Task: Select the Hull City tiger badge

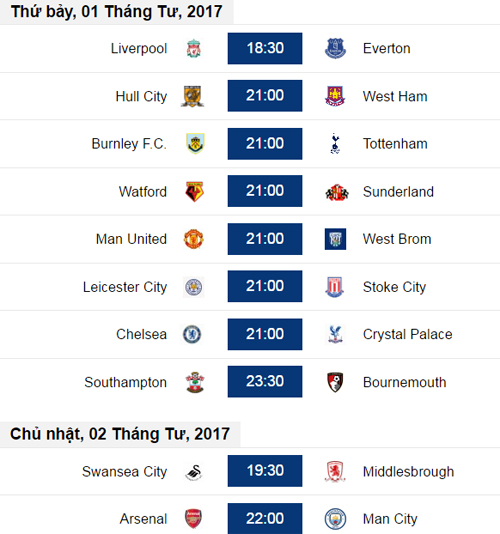Action: (192, 96)
